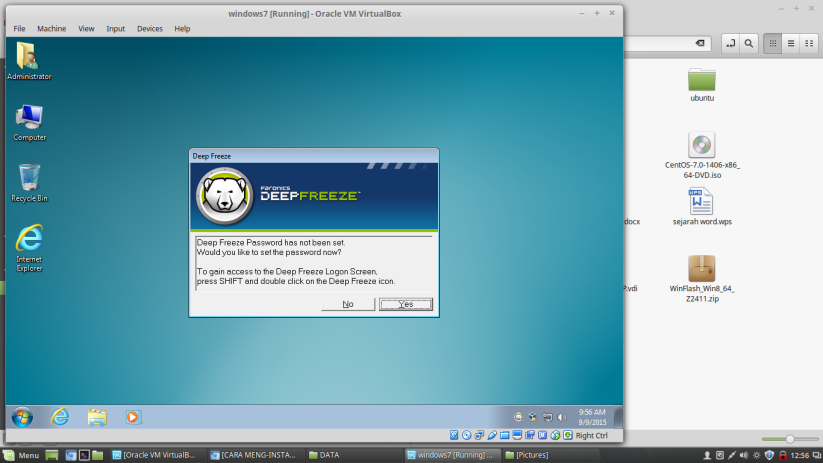Open the Windows 7 Start button

point(22,417)
